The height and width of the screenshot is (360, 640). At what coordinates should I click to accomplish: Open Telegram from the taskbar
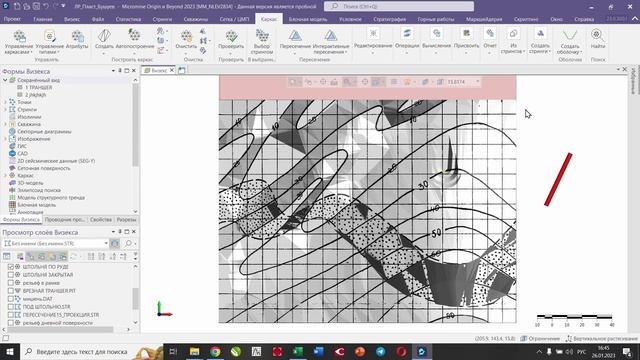point(380,351)
